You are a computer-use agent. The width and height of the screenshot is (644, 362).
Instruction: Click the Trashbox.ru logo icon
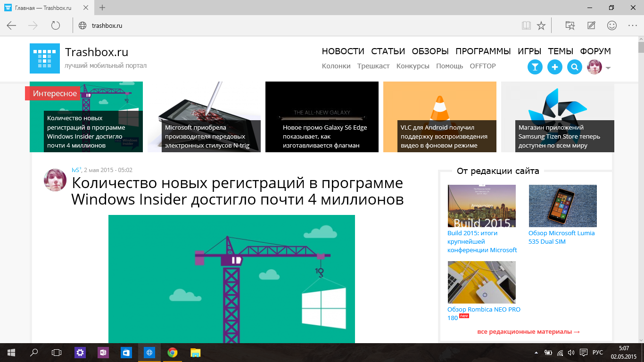[45, 58]
